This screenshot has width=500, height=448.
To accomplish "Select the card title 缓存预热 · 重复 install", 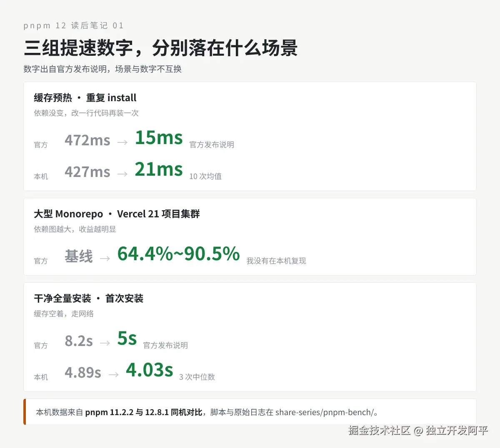I will tap(85, 98).
